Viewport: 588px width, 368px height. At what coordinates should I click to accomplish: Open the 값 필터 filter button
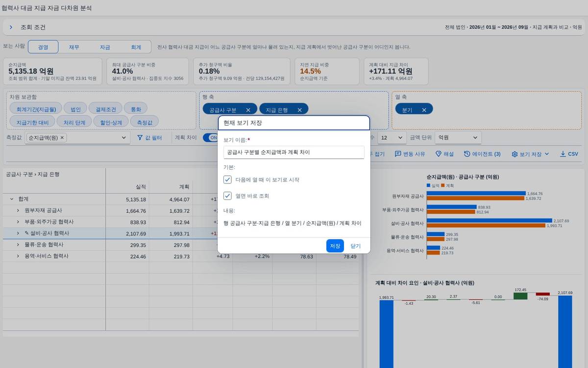click(149, 138)
